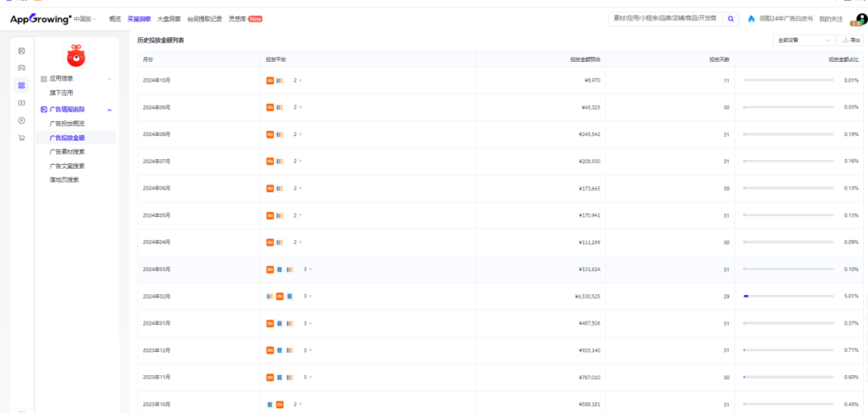The height and width of the screenshot is (413, 868).
Task: Open the 全部设备 device filter dropdown
Action: [804, 40]
